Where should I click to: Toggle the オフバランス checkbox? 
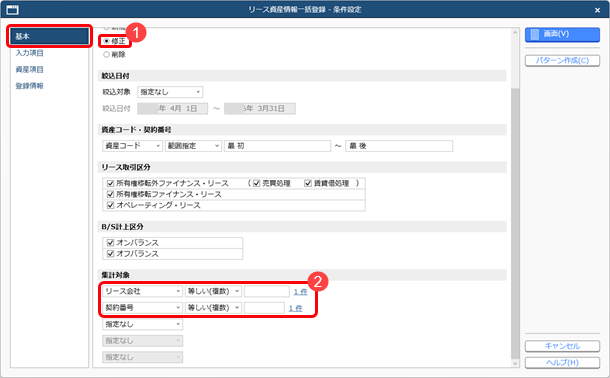tap(110, 254)
